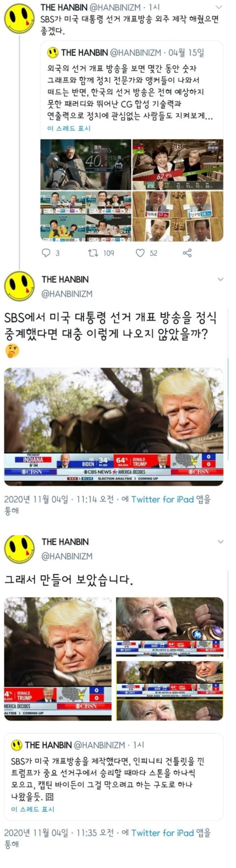
Task: Open the smiley avatar on the 그래서 만들어 tweet
Action: click(x=19, y=549)
